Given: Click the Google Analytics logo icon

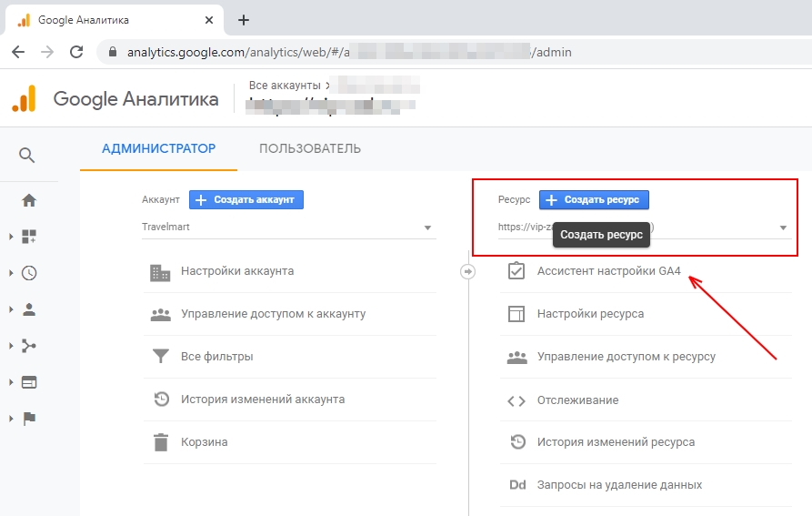Looking at the screenshot, I should (x=24, y=98).
